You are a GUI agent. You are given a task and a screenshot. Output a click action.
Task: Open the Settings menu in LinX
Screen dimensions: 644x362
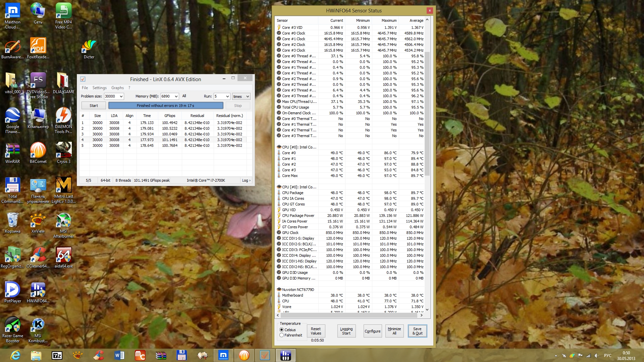[x=99, y=88]
